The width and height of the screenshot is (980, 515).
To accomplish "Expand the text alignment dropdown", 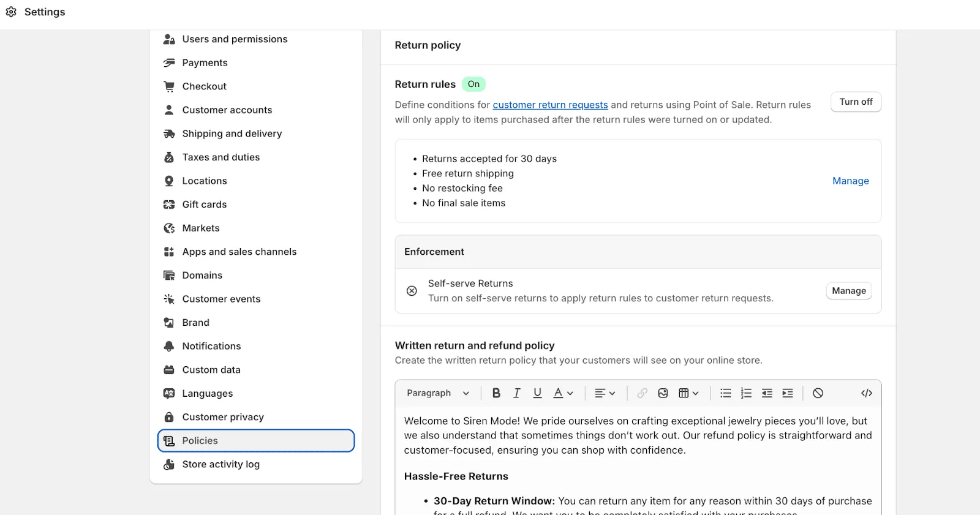I will pyautogui.click(x=605, y=393).
